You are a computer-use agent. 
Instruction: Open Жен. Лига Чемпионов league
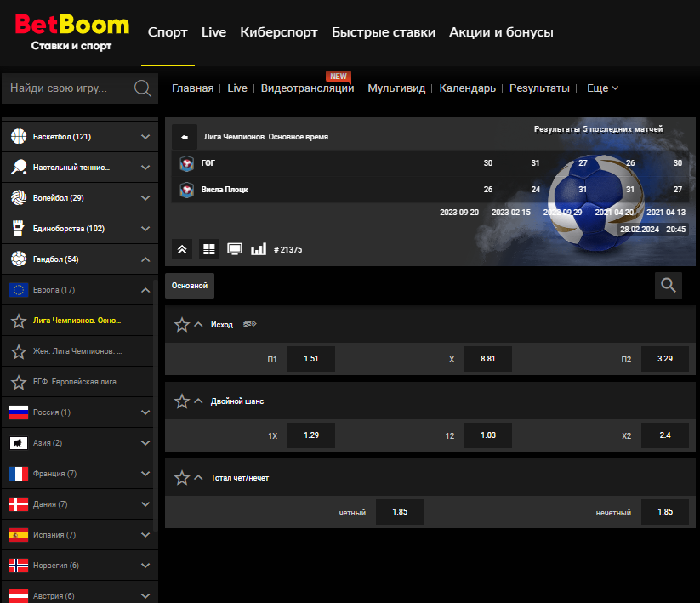tap(77, 351)
